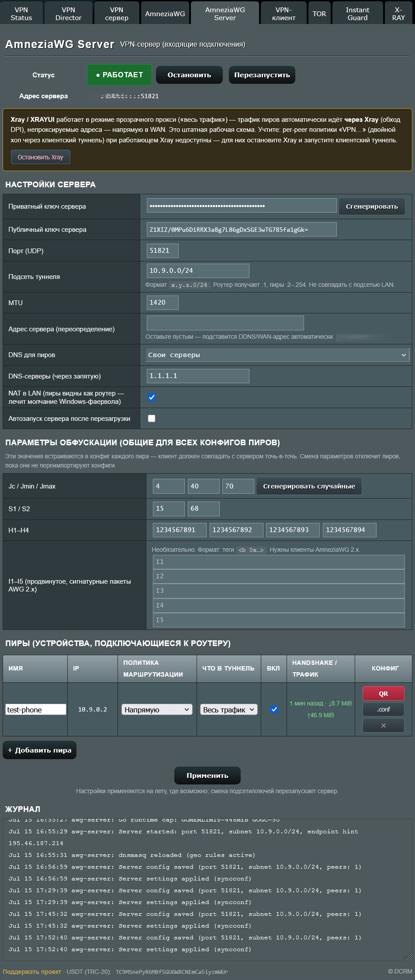Image resolution: width=415 pixels, height=980 pixels.
Task: Click the Применить button
Action: [x=207, y=775]
